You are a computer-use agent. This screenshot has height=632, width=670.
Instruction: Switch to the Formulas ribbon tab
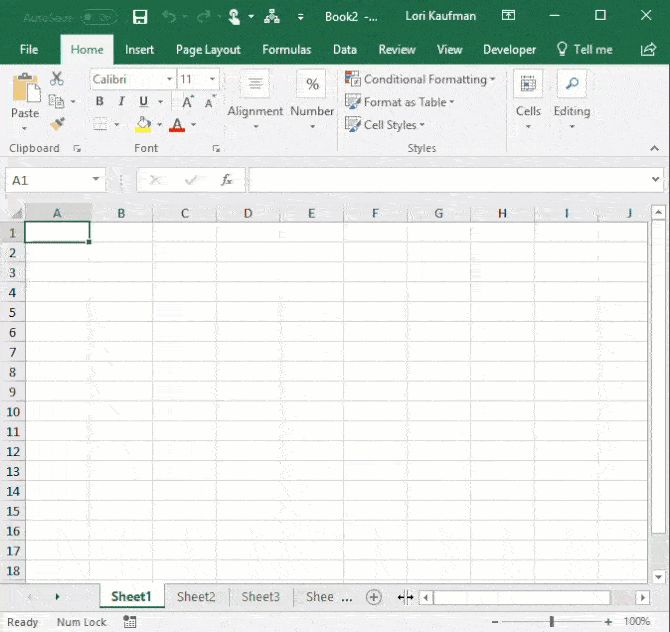coord(286,50)
